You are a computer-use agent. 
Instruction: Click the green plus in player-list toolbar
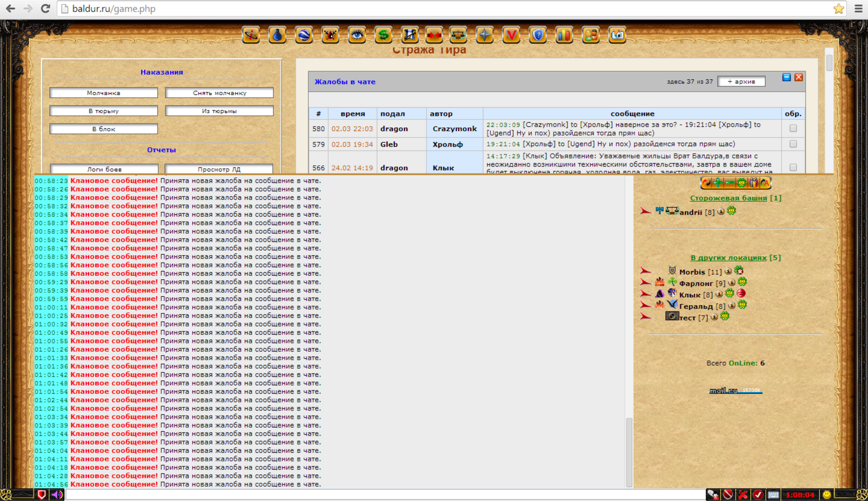[718, 183]
